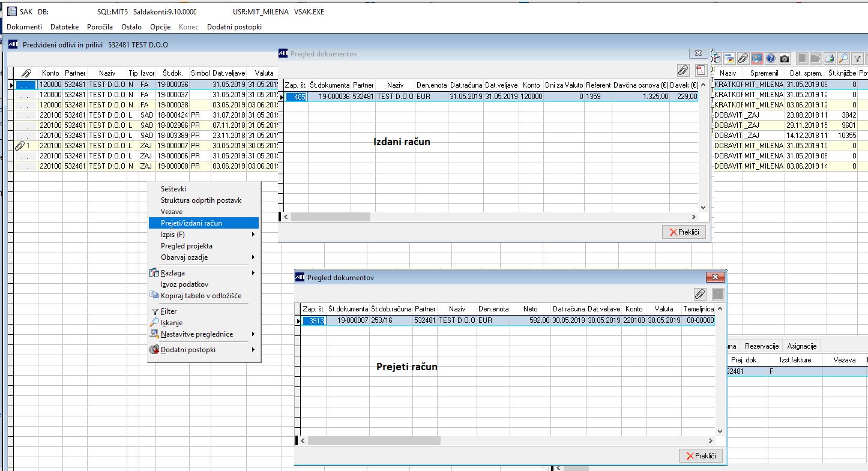Click paperclip icon in Prejeti račun window
The width and height of the screenshot is (868, 471).
point(700,294)
